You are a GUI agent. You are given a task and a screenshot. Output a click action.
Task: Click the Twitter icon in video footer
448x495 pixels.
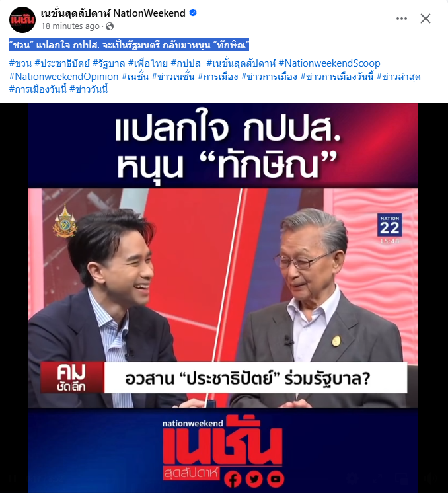(254, 479)
